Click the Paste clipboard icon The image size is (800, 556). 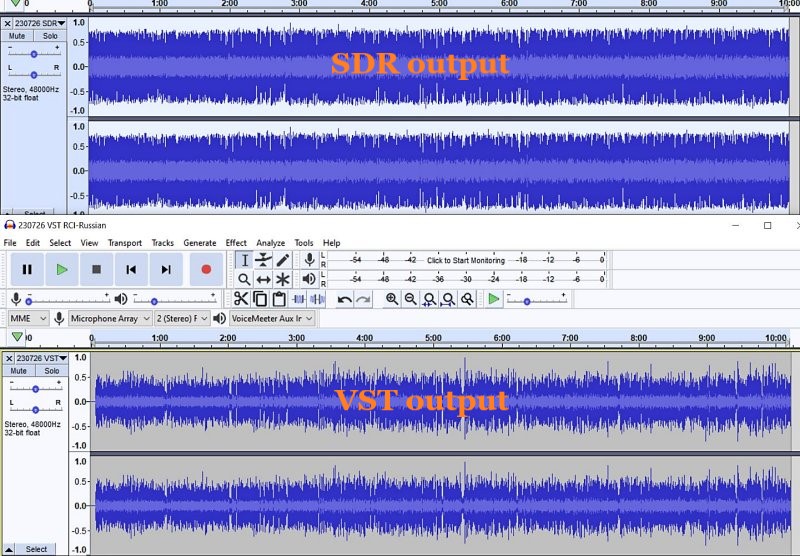279,299
